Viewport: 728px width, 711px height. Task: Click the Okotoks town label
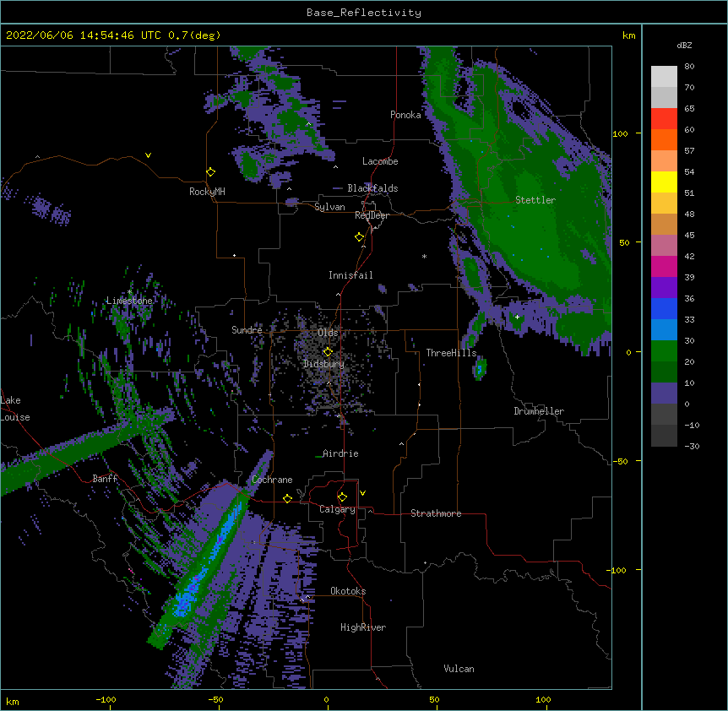pos(348,591)
